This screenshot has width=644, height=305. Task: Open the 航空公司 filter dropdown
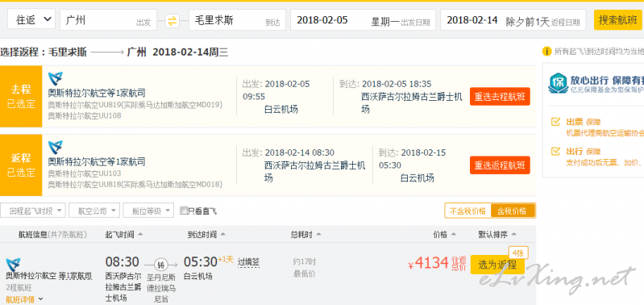click(x=94, y=211)
